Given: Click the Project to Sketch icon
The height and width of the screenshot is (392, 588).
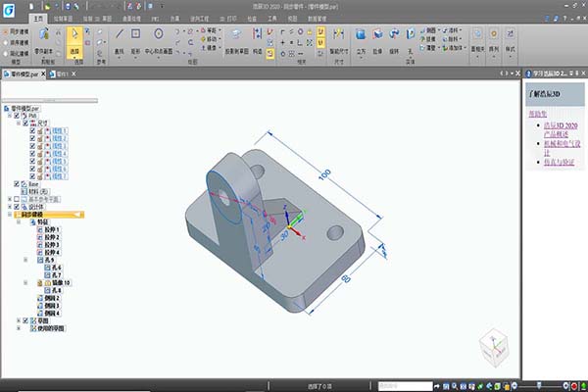Looking at the screenshot, I should click(236, 34).
